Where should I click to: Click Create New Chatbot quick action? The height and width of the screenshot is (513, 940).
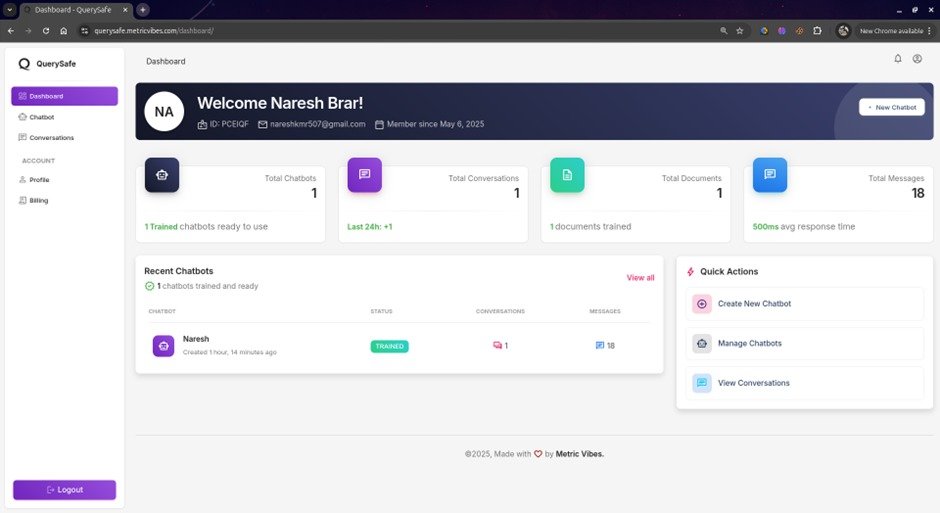805,304
